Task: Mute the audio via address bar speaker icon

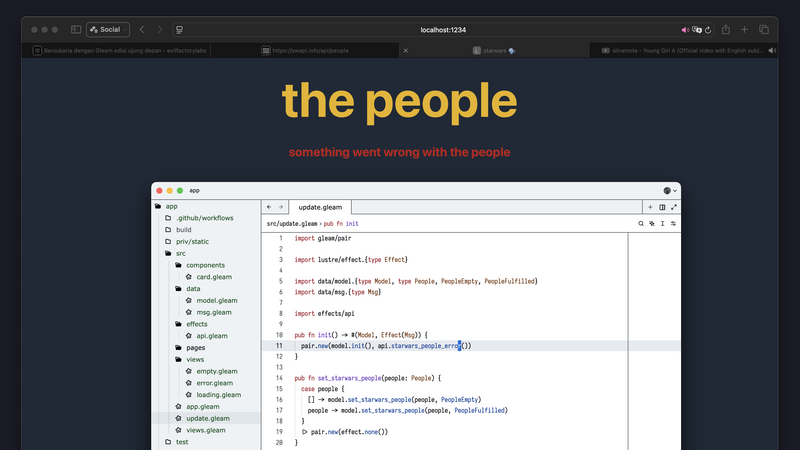Action: click(x=685, y=30)
